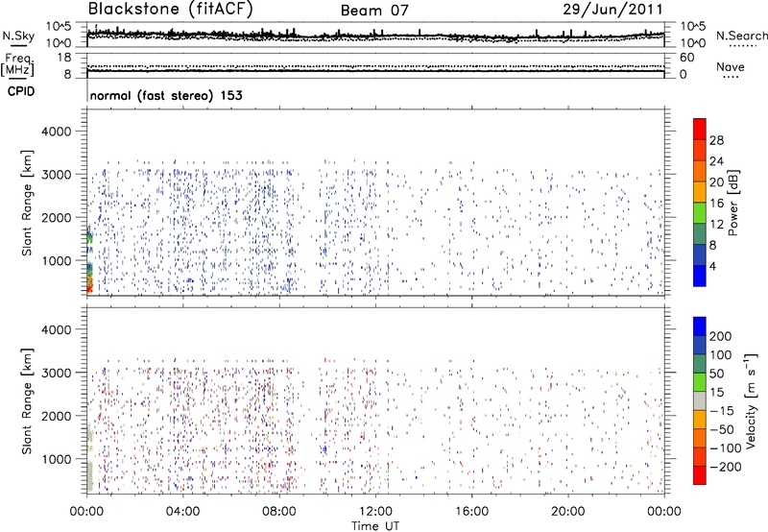Click the 'Nave' legend label
The image size is (768, 532).
[x=731, y=66]
